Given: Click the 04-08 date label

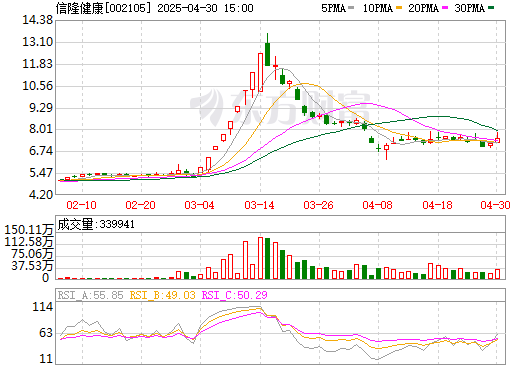Looking at the screenshot, I should [x=378, y=205].
